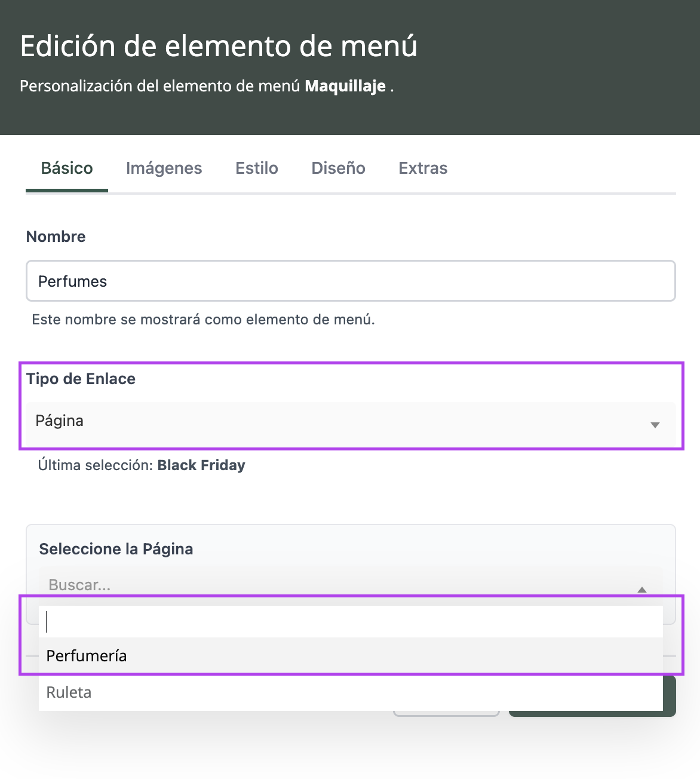
Task: Click the Nombre field containing Perfumes
Action: (351, 281)
